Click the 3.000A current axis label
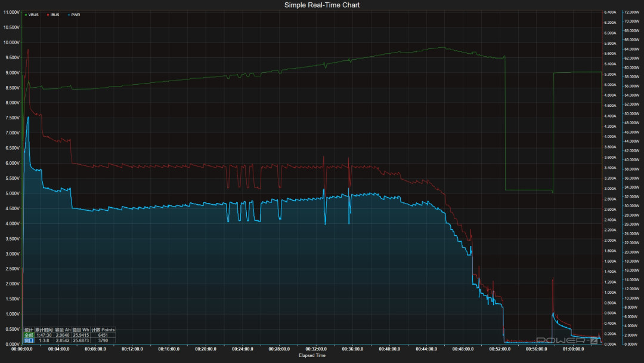Viewport: 644px width, 363px height. (x=611, y=189)
